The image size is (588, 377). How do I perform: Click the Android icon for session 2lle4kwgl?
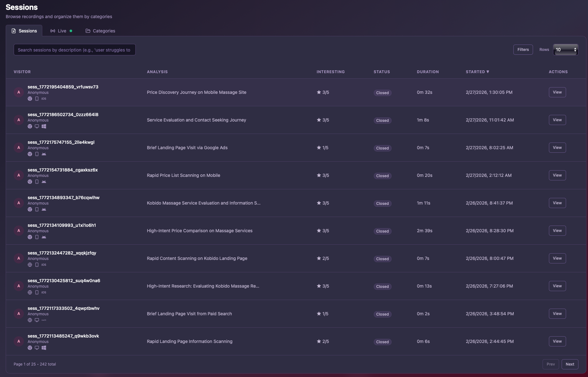coord(44,154)
